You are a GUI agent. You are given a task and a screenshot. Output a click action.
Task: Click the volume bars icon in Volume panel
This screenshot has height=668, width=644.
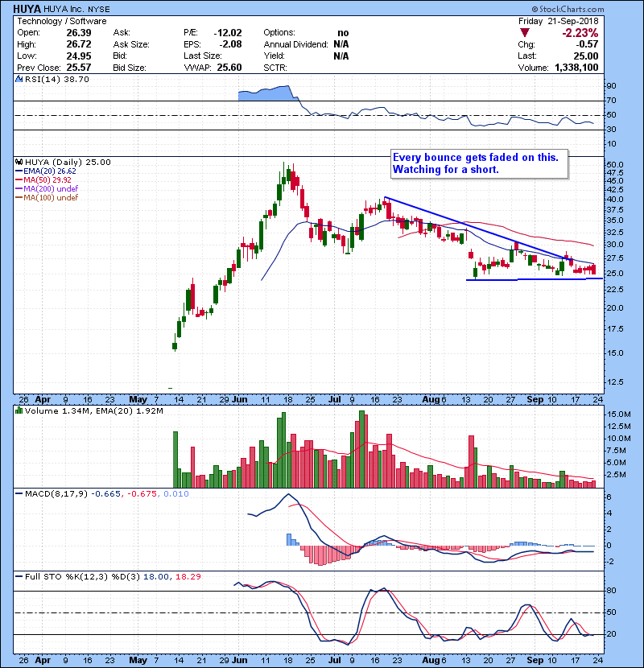(19, 410)
